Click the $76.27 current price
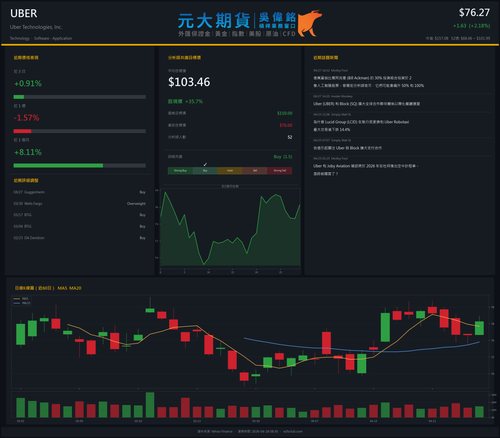 click(x=474, y=13)
